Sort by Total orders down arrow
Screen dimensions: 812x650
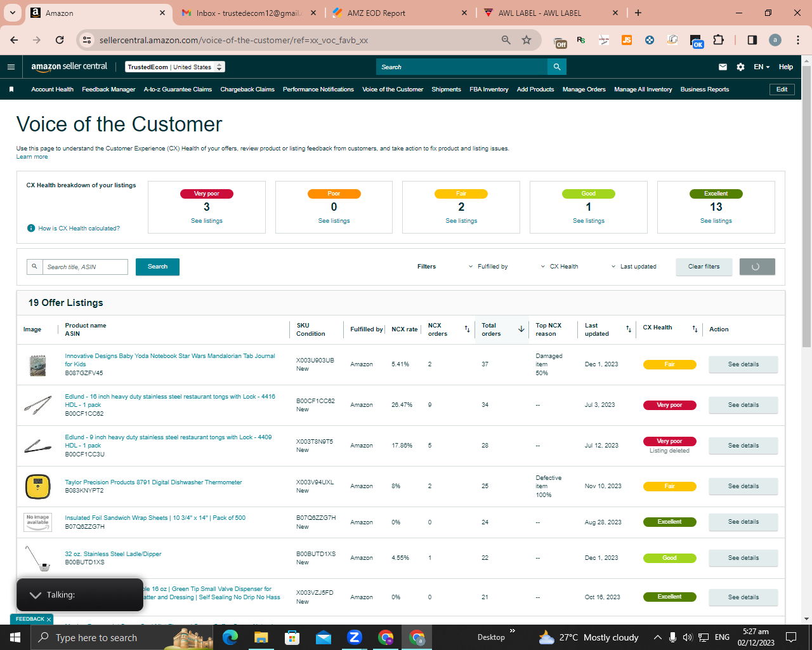521,329
